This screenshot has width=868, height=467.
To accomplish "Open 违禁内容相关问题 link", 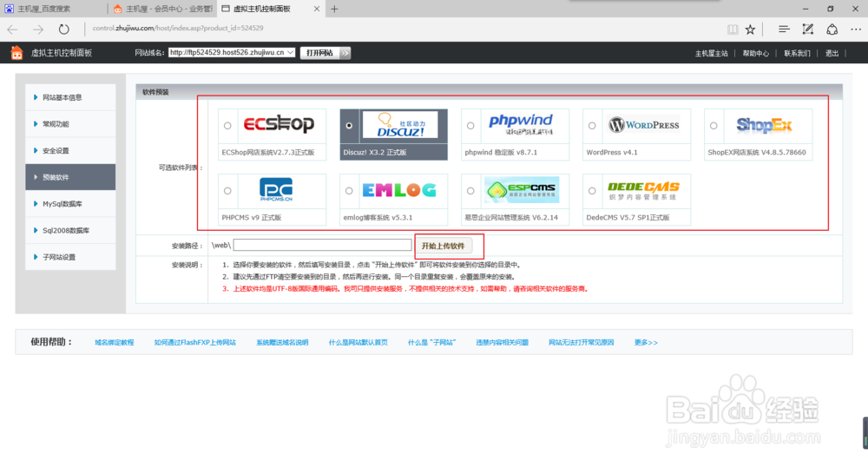I will [x=502, y=343].
